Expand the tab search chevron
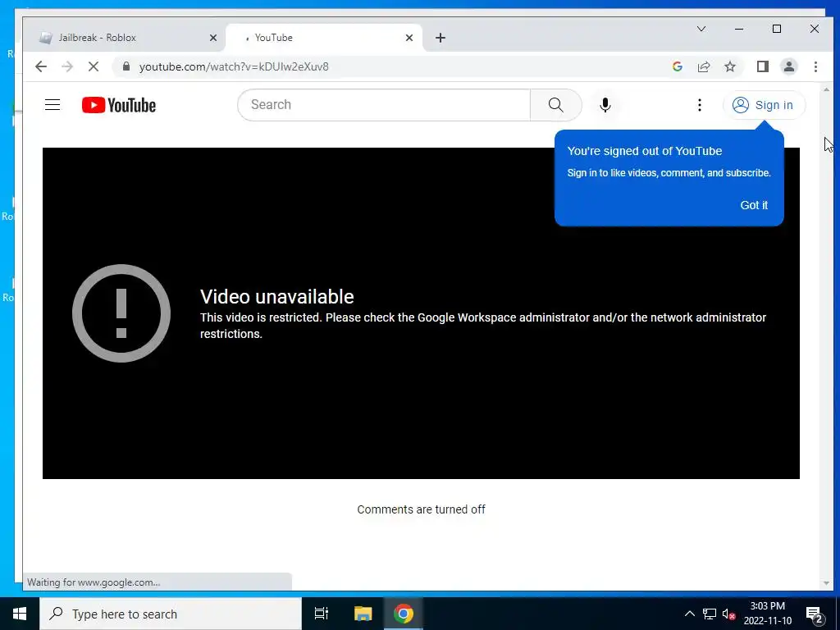 click(701, 29)
